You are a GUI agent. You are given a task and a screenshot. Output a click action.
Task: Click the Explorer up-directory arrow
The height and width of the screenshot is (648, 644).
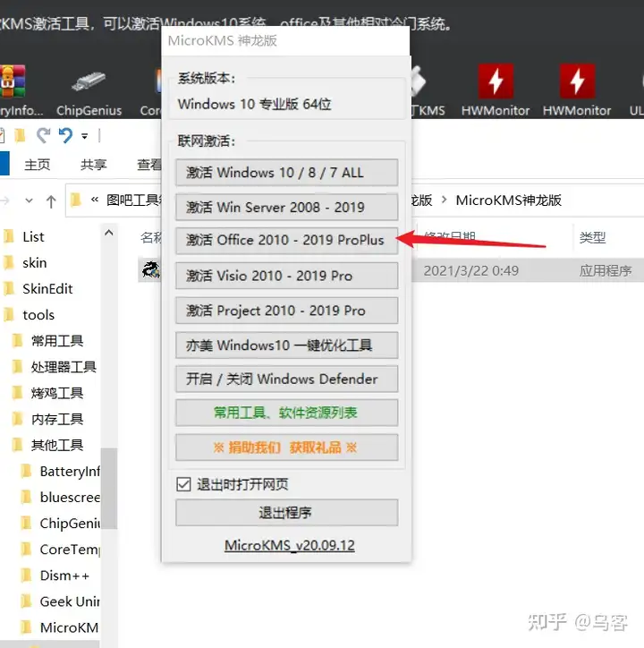(51, 201)
